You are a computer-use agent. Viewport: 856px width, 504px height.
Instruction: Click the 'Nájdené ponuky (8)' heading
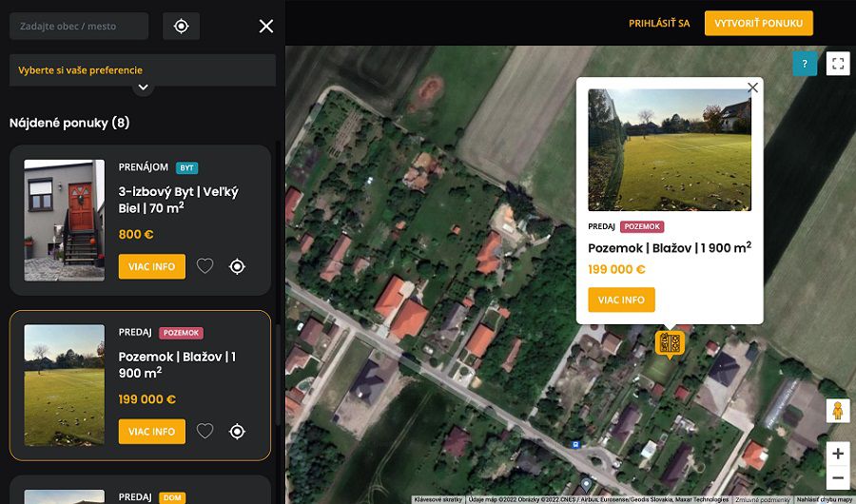point(69,123)
